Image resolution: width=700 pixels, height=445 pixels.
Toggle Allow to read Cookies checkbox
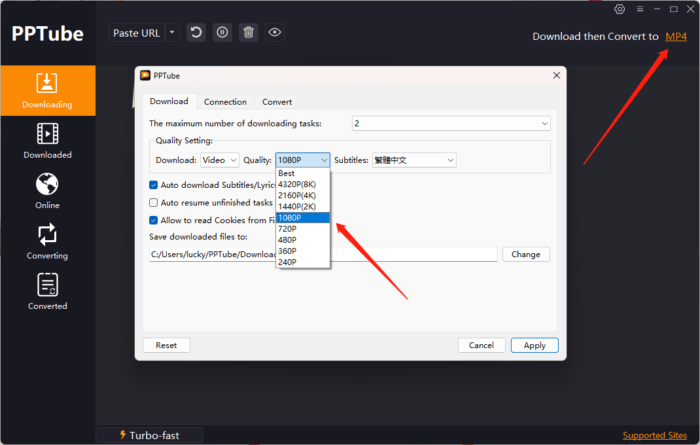pos(153,220)
